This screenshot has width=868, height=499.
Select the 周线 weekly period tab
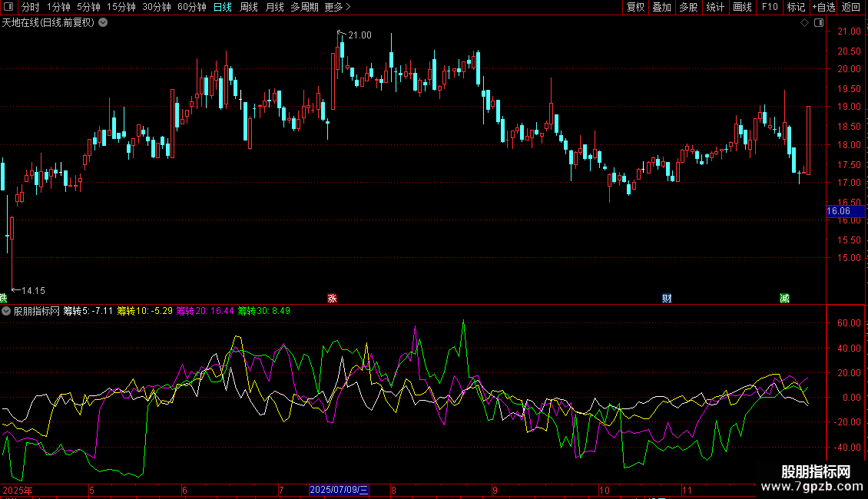249,7
